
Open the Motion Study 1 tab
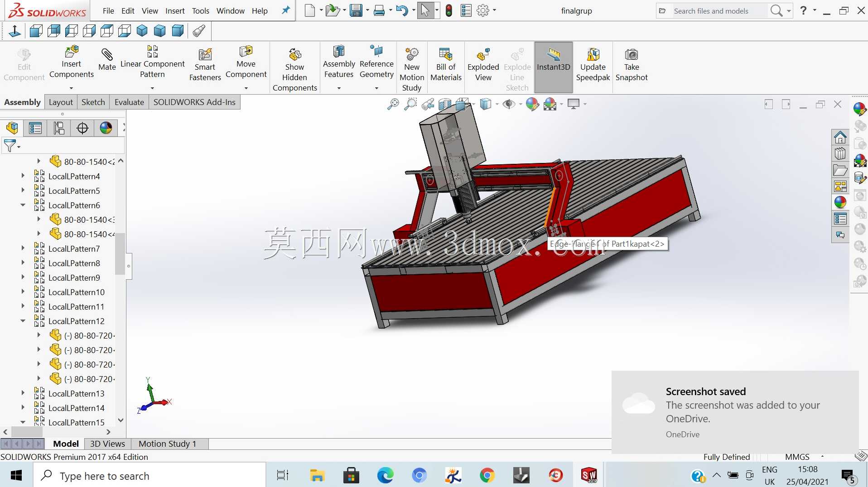click(x=168, y=444)
